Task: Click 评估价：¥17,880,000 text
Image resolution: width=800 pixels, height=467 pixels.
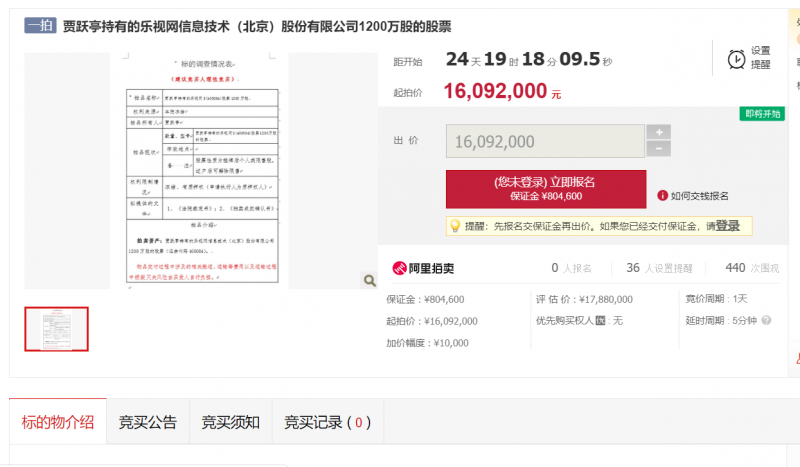Action: point(584,299)
